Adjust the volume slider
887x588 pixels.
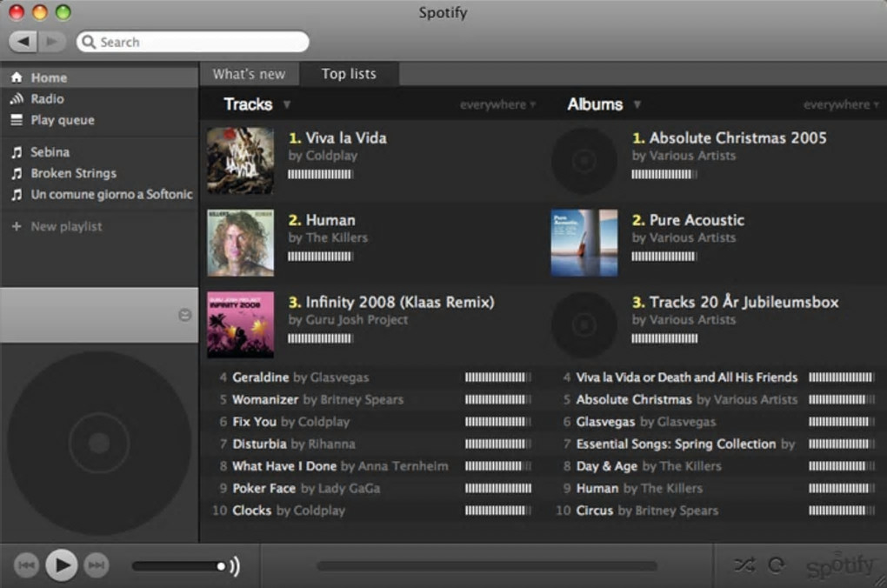pyautogui.click(x=179, y=566)
